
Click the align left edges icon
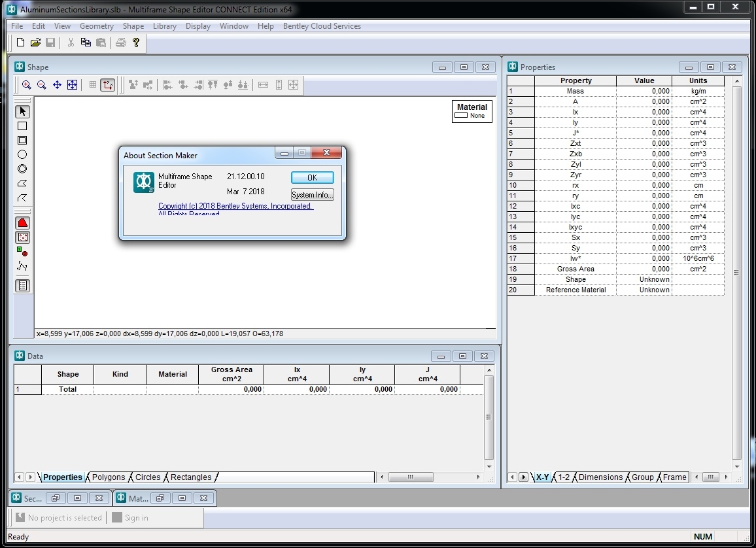pos(167,85)
